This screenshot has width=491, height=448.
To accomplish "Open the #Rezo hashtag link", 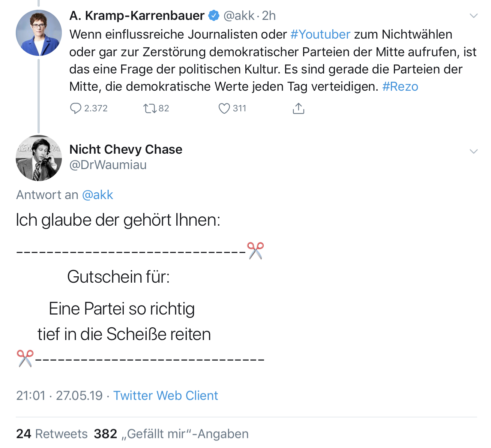I will [x=400, y=87].
